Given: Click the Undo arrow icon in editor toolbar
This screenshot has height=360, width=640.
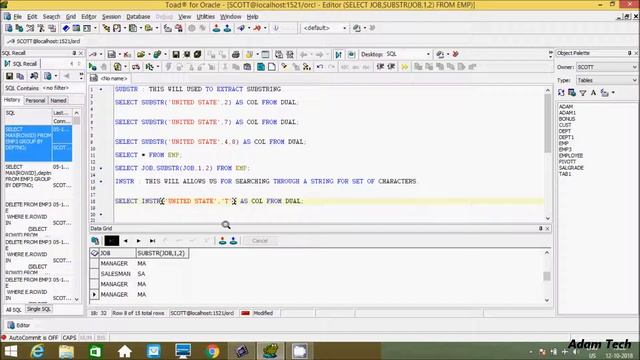Looking at the screenshot, I should click(x=320, y=67).
